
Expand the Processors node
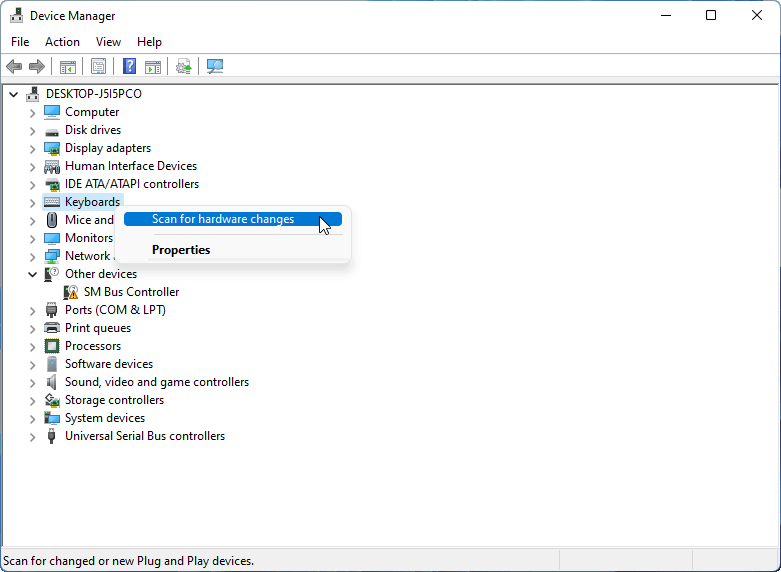[32, 347]
